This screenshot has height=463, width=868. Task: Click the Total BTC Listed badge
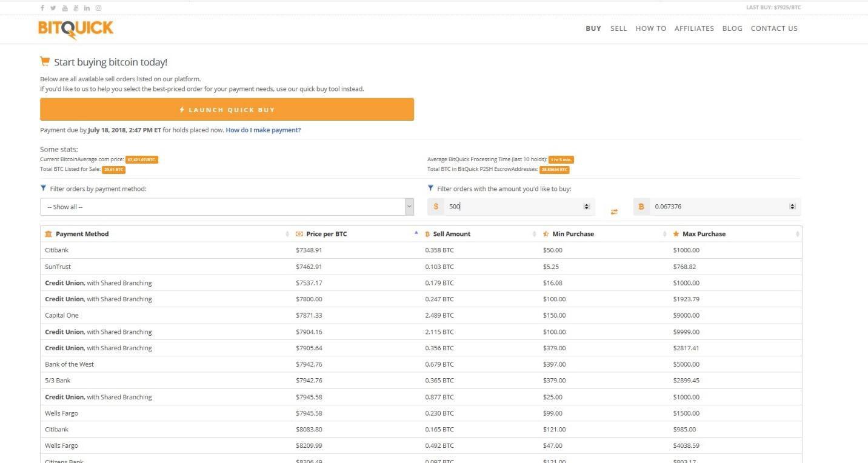tap(113, 170)
